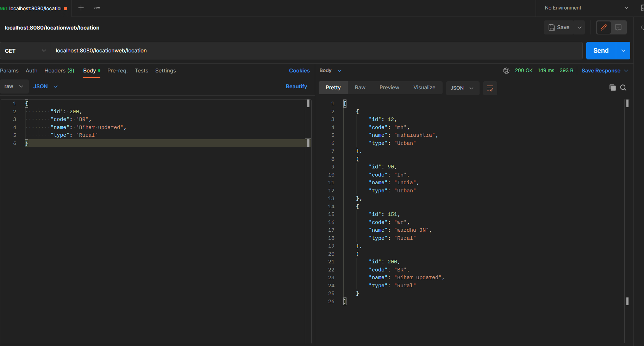644x346 pixels.
Task: Click the pencil edit icon
Action: click(x=604, y=27)
